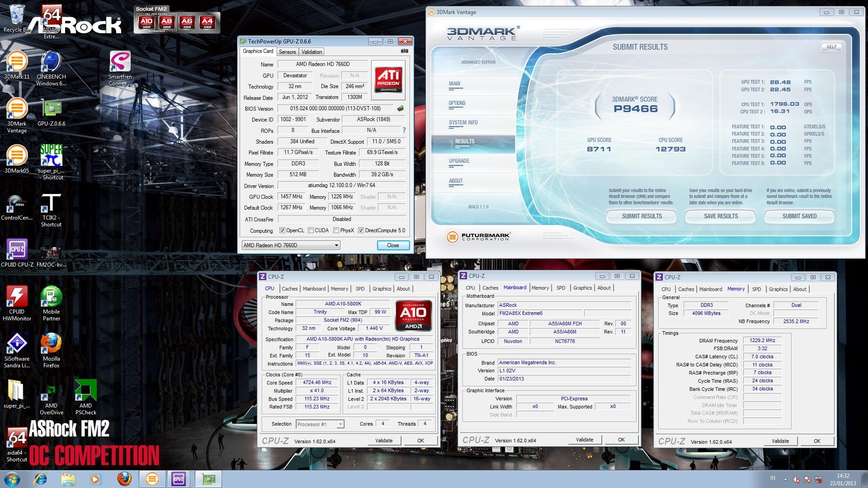This screenshot has height=488, width=868.
Task: Click Validate in CPU-Z CPU window
Action: (x=383, y=441)
